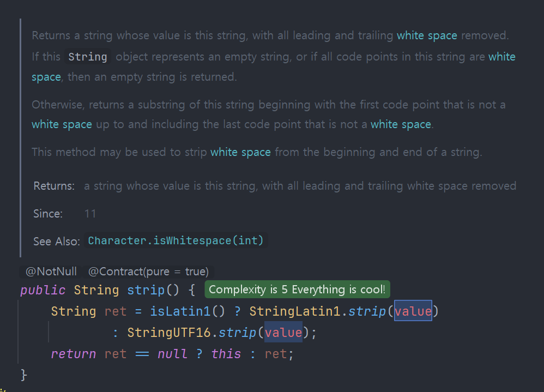Click the 'space' link before 'then an empty string'
544x392 pixels.
pos(46,77)
